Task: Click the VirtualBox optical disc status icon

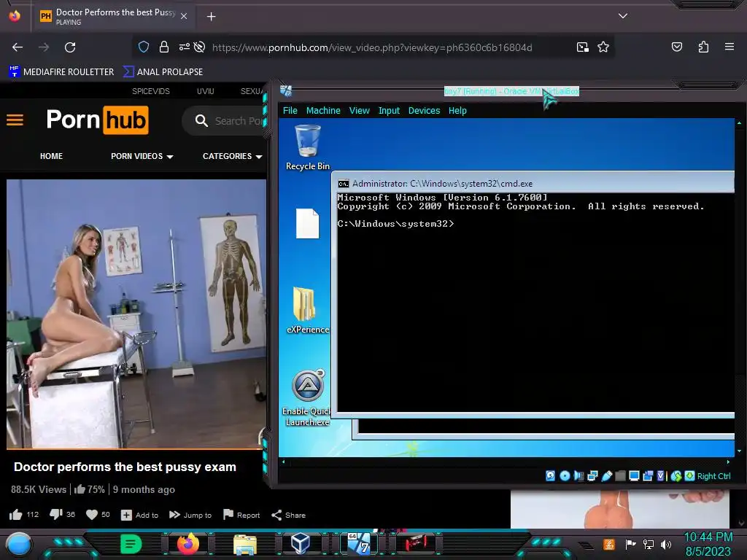Action: (565, 475)
